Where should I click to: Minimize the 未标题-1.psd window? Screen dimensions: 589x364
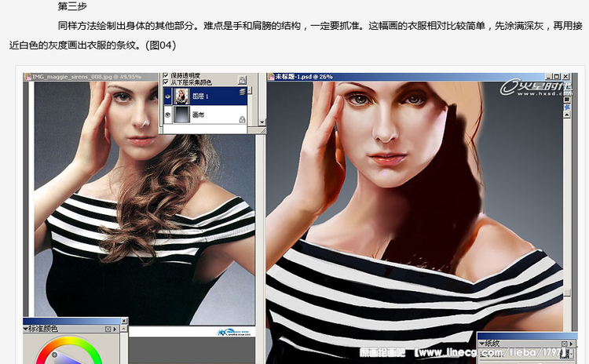(x=549, y=77)
